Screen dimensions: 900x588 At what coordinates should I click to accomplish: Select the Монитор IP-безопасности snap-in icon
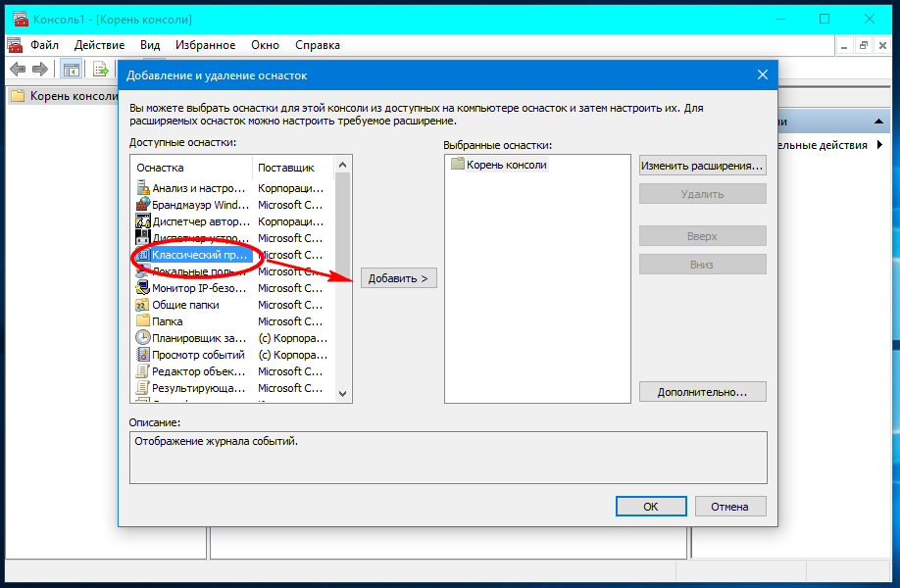coord(143,288)
